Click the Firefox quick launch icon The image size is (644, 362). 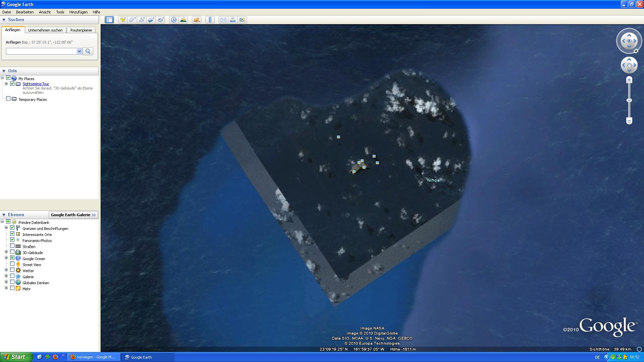coord(55,357)
